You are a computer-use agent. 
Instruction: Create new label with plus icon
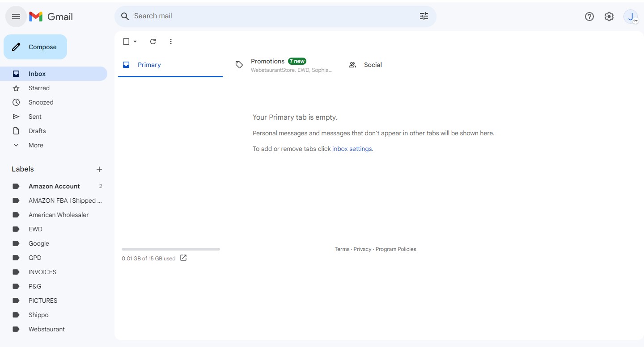point(99,169)
